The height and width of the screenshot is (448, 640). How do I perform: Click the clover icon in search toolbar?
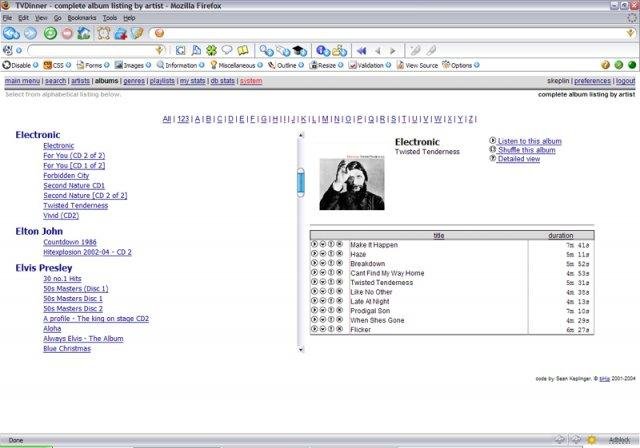(211, 50)
